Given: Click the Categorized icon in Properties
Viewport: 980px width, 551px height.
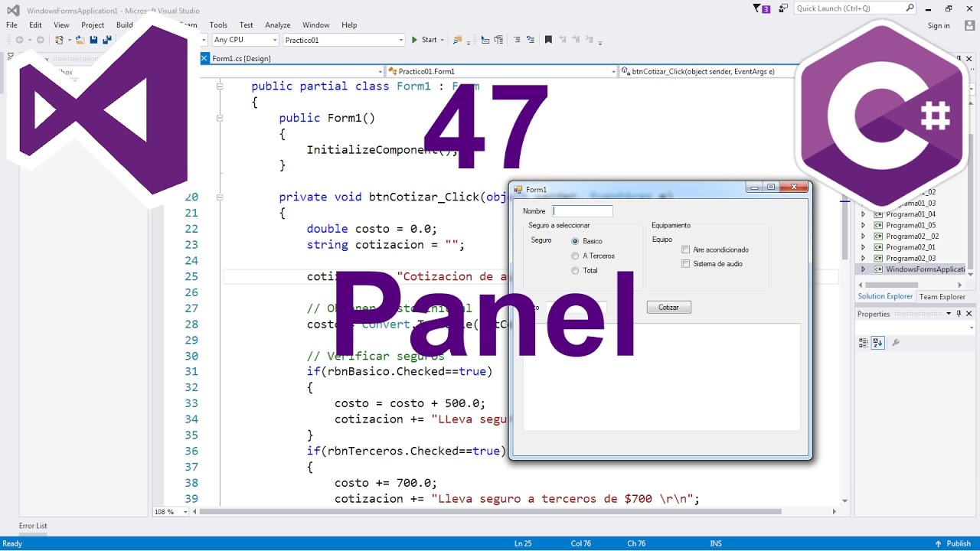Looking at the screenshot, I should 864,343.
